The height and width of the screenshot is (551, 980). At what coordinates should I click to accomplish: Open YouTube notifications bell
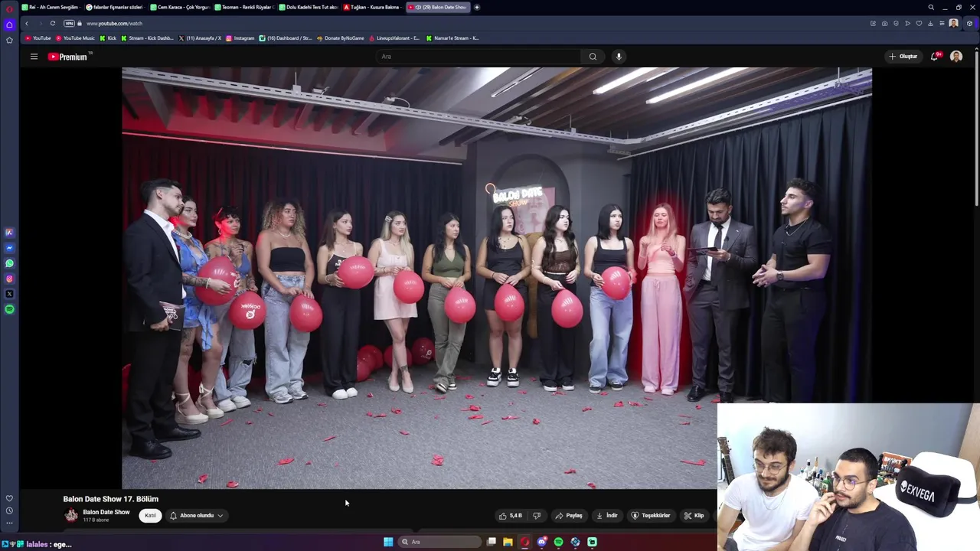click(935, 57)
